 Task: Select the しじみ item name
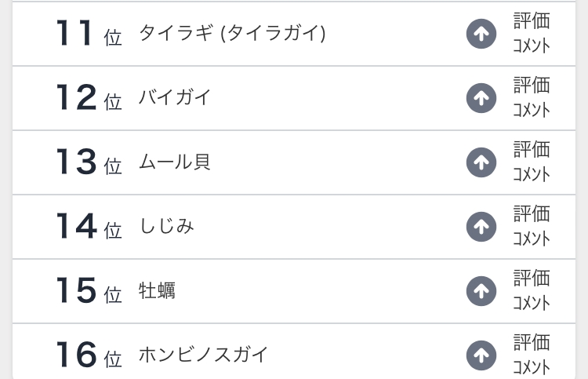pos(166,227)
